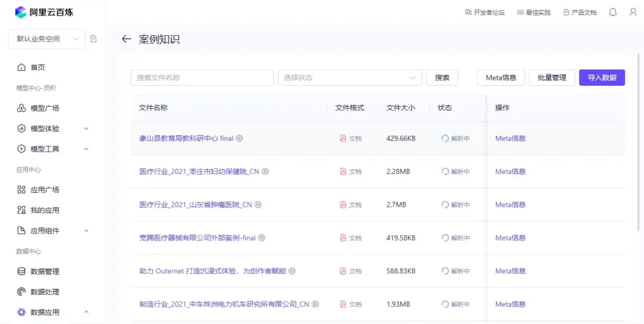The image size is (644, 324).
Task: Click the PDF icon in 象山县教育局 row
Action: (343, 138)
